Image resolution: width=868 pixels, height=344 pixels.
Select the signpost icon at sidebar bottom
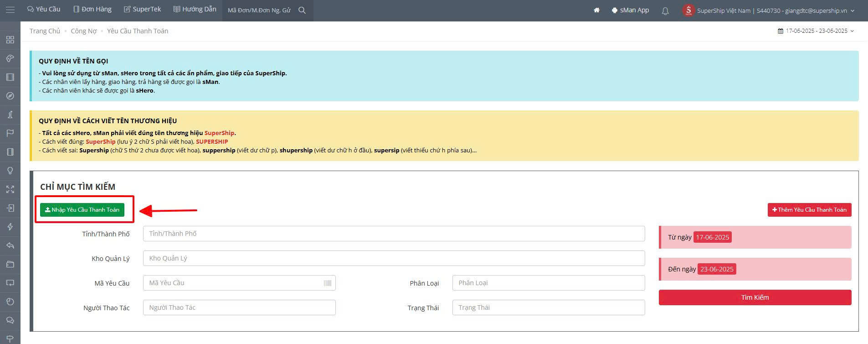[x=10, y=339]
